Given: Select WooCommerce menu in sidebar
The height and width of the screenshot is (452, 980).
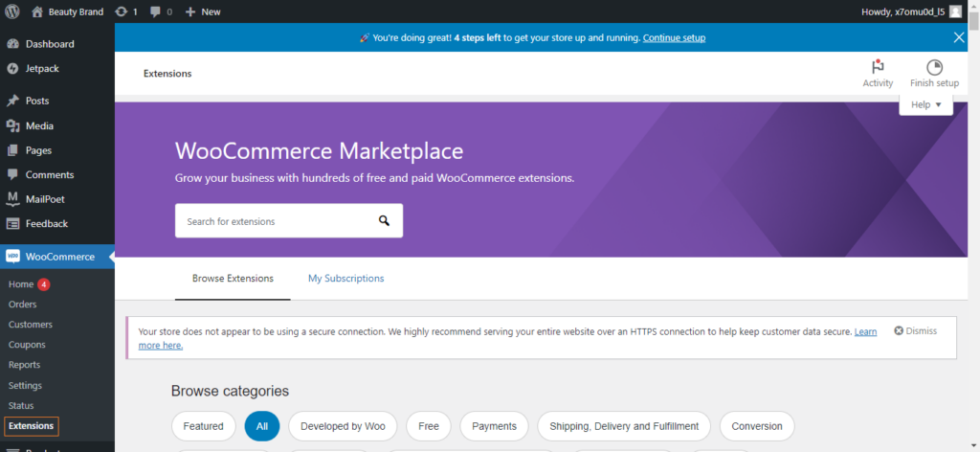Looking at the screenshot, I should pos(57,257).
